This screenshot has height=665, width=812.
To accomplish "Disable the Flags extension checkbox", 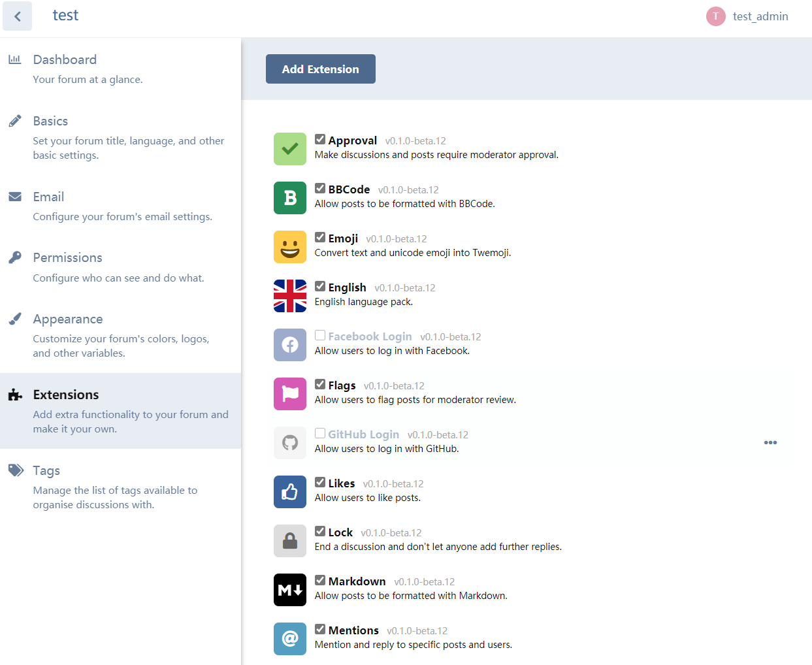I will click(320, 384).
